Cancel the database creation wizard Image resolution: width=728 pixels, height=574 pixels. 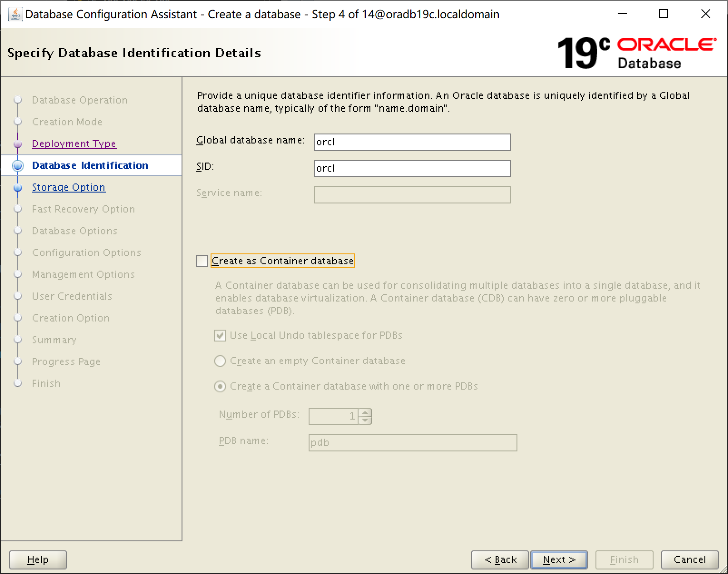click(690, 560)
